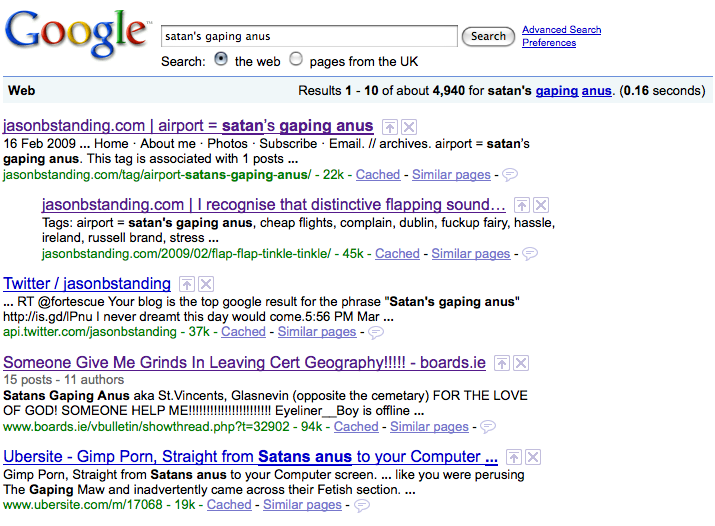Promote the boards.ie Leaving Cert Geography result
The height and width of the screenshot is (526, 715).
(x=502, y=363)
